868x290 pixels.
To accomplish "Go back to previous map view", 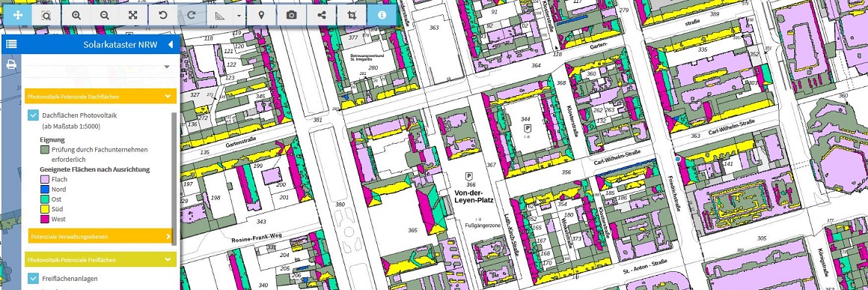I will 163,15.
